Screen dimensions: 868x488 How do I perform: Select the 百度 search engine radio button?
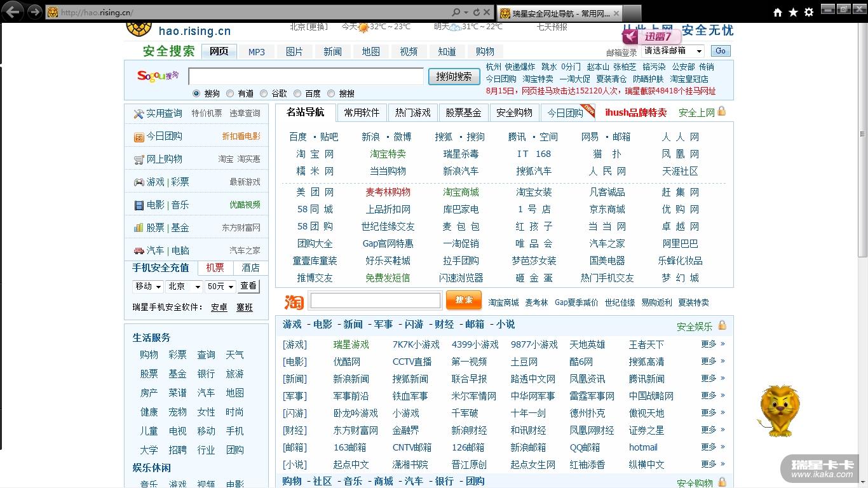[297, 93]
